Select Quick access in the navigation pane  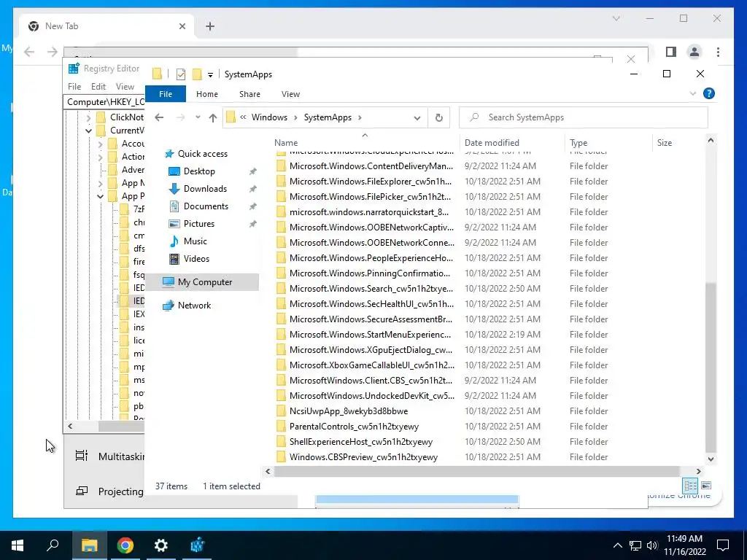pos(203,154)
